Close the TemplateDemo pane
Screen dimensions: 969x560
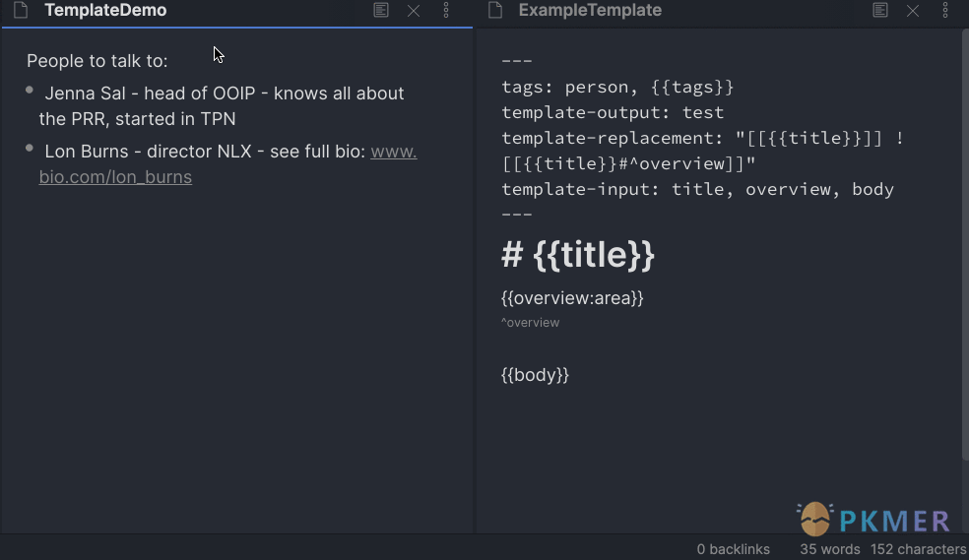click(414, 11)
